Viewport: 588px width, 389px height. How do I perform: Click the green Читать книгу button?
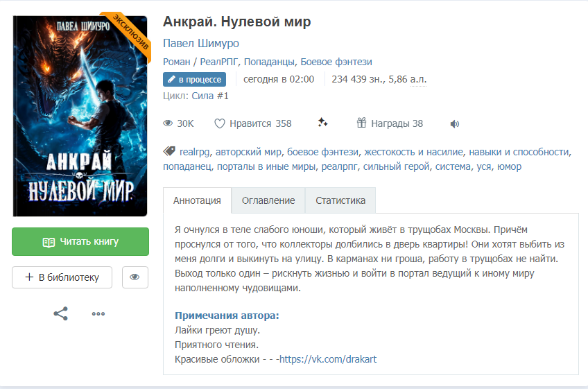80,241
